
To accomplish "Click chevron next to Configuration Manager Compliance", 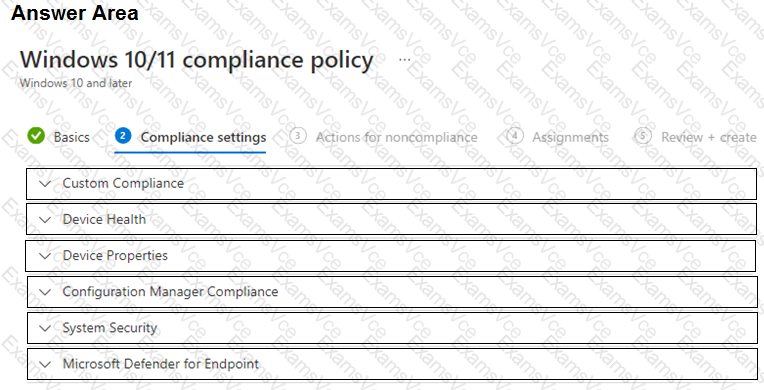I will click(x=45, y=292).
